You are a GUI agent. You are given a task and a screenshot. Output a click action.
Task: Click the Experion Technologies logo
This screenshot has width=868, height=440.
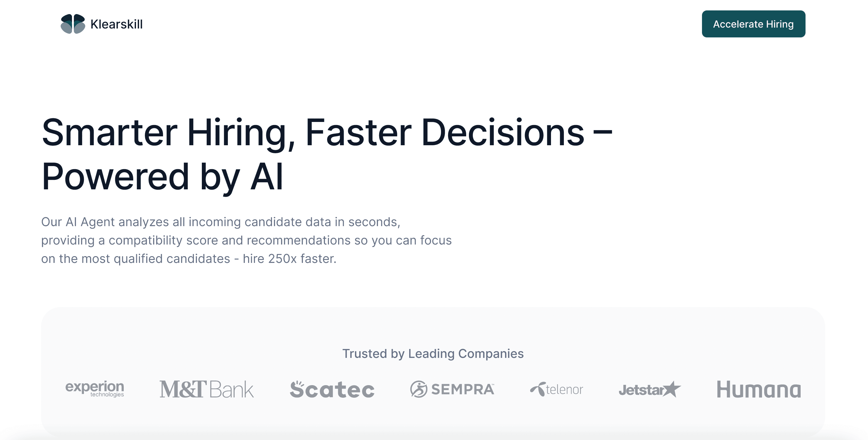pos(95,389)
